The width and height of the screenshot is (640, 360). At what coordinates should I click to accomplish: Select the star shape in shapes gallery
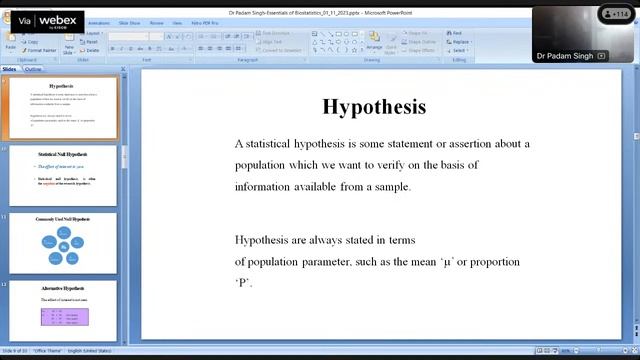click(x=354, y=50)
